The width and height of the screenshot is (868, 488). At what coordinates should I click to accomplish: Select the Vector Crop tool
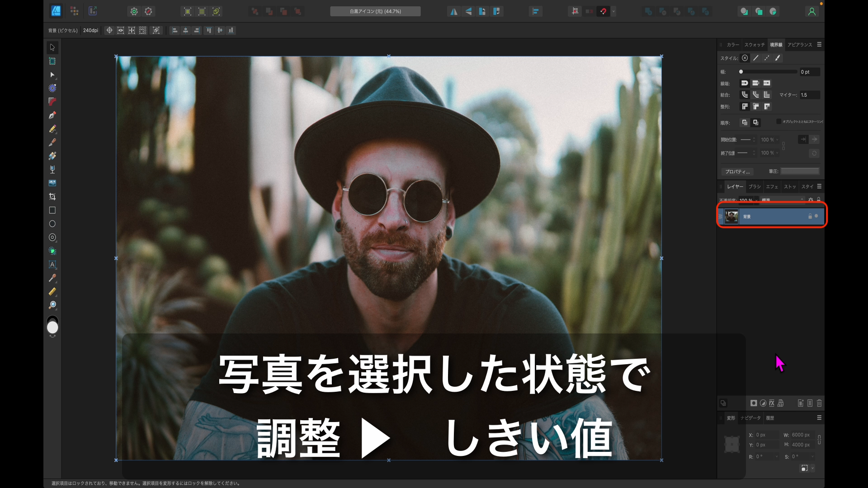52,197
